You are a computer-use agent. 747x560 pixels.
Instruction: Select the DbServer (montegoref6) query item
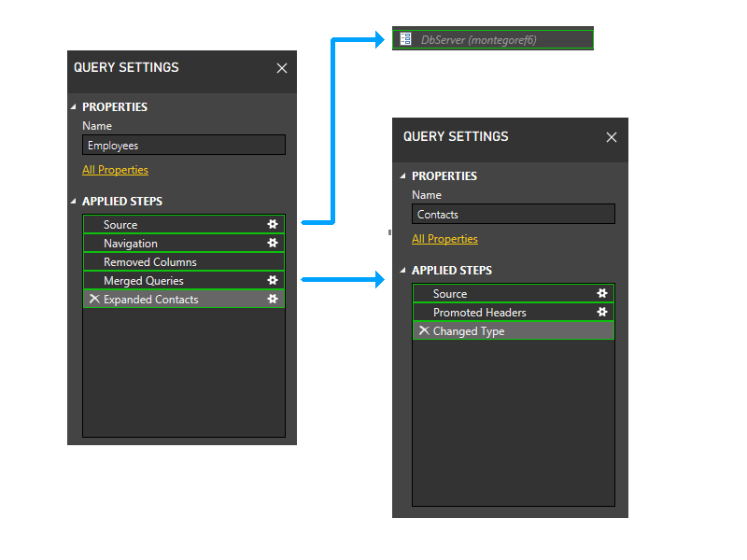click(492, 38)
